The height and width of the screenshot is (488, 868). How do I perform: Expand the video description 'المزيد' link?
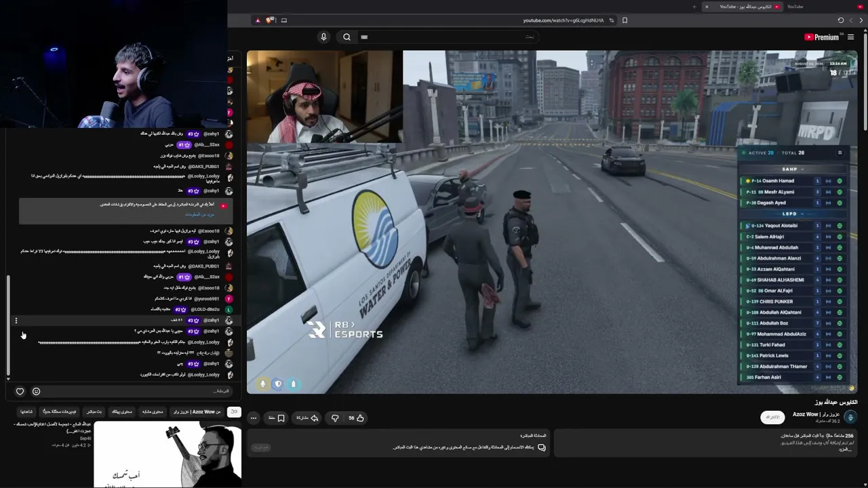click(x=844, y=449)
